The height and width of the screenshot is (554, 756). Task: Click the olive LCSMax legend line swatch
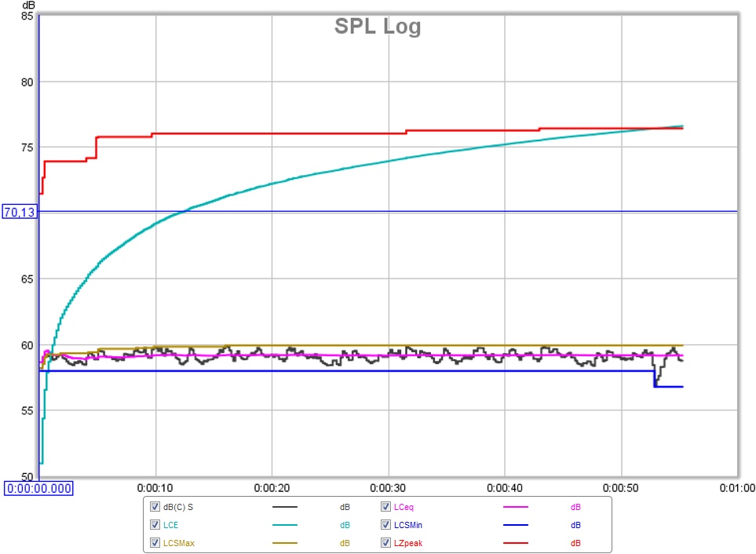point(285,543)
